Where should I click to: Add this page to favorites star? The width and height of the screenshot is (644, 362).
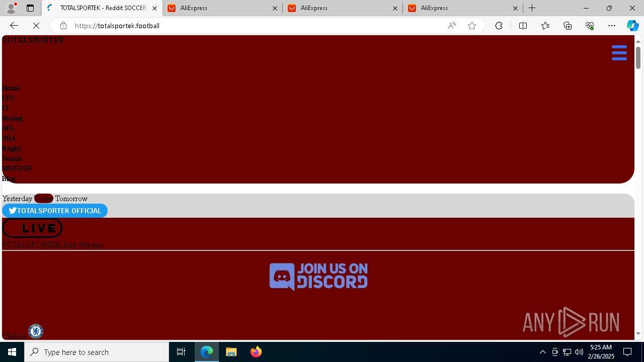coord(472,26)
